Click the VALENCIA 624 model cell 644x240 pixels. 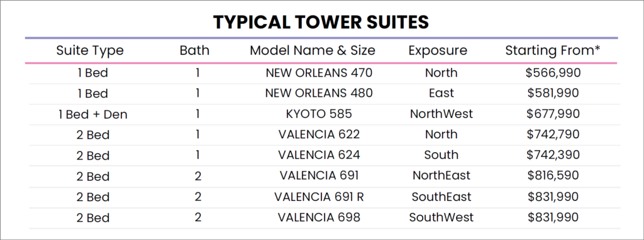pyautogui.click(x=319, y=155)
